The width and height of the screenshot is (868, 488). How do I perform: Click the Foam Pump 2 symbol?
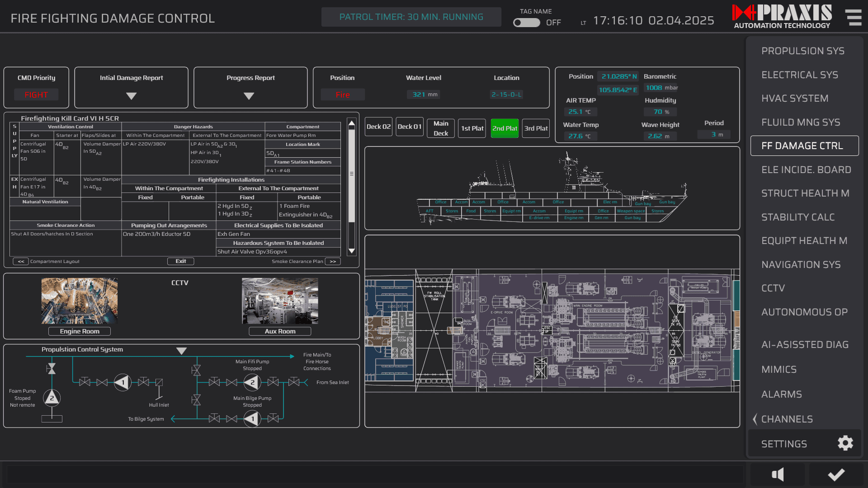[x=52, y=398]
